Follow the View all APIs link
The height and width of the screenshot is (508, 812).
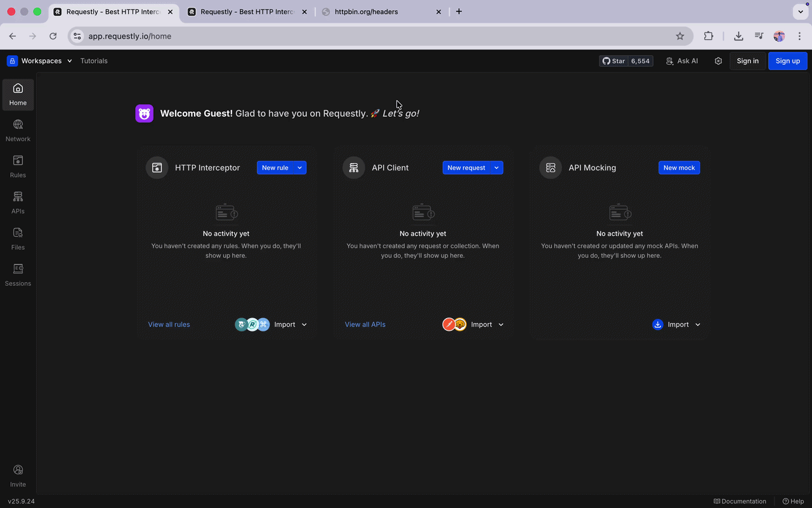click(x=365, y=324)
